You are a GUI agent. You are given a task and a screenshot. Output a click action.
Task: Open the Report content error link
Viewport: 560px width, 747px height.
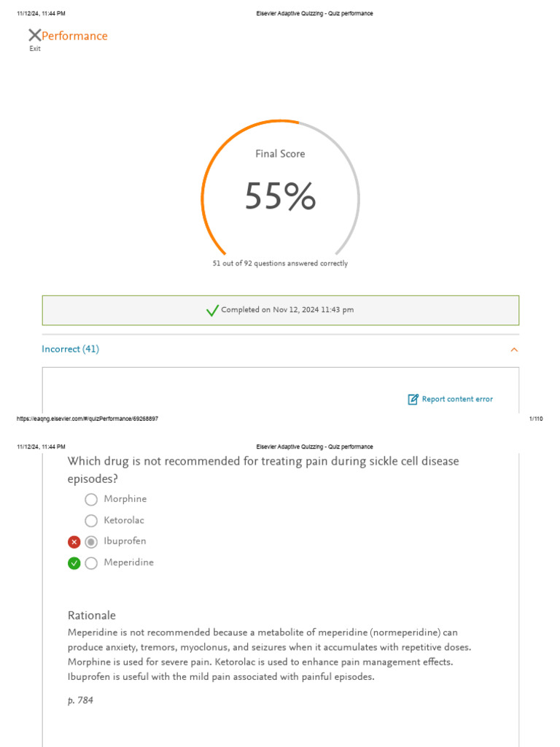click(457, 399)
